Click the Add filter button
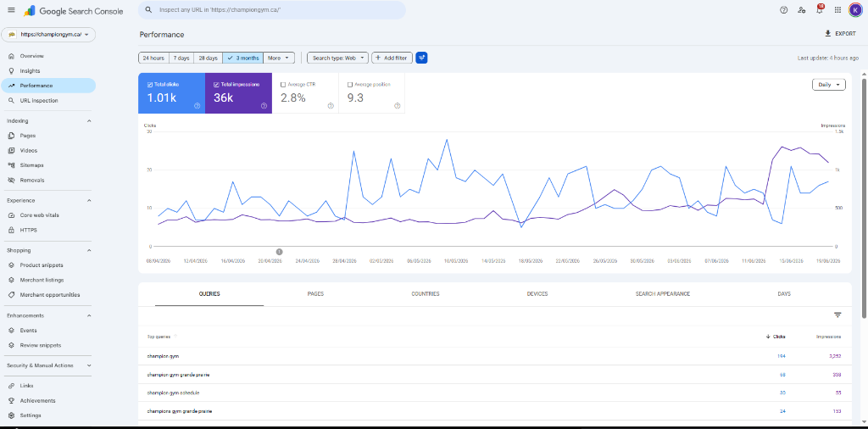 [392, 58]
